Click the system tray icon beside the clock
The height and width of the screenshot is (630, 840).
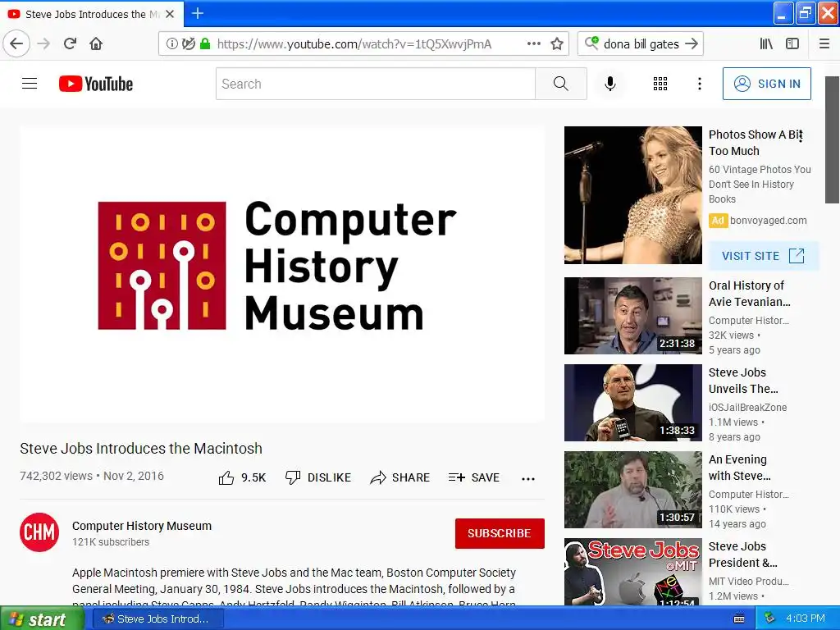[769, 619]
